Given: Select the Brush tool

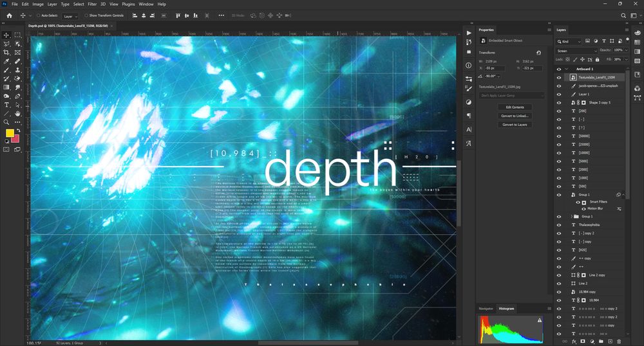Looking at the screenshot, I should coord(6,70).
